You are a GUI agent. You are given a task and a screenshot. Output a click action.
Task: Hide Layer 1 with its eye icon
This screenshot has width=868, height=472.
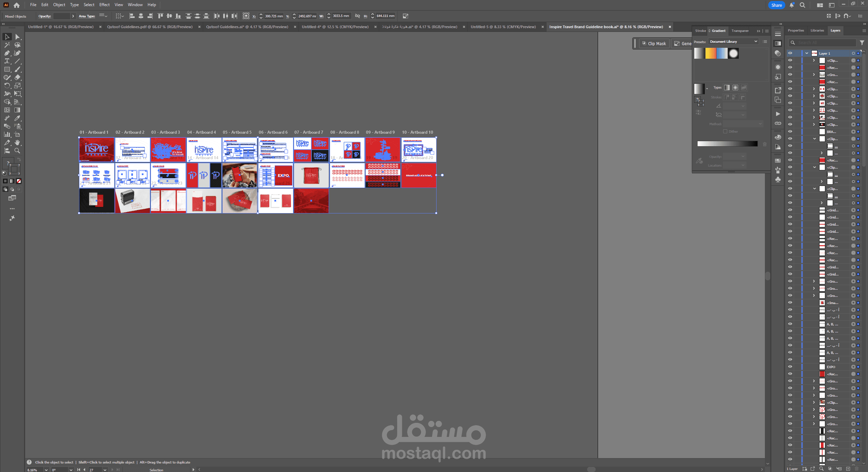[790, 53]
